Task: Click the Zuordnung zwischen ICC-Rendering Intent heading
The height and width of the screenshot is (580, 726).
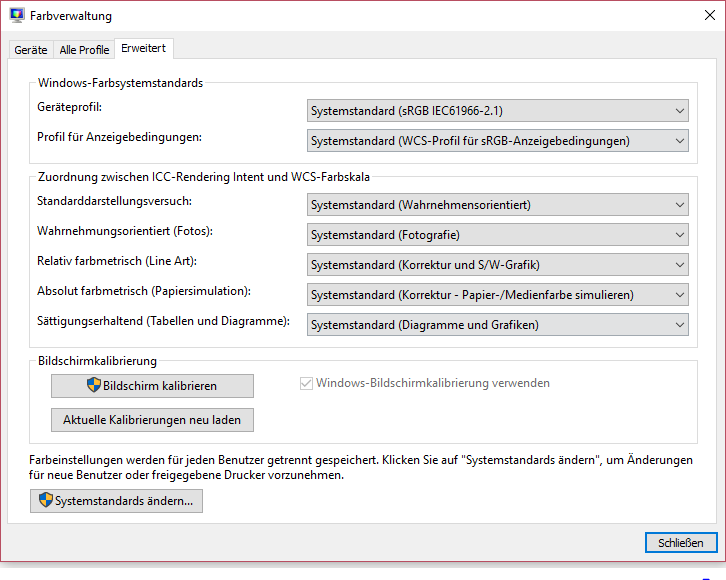Action: 204,177
